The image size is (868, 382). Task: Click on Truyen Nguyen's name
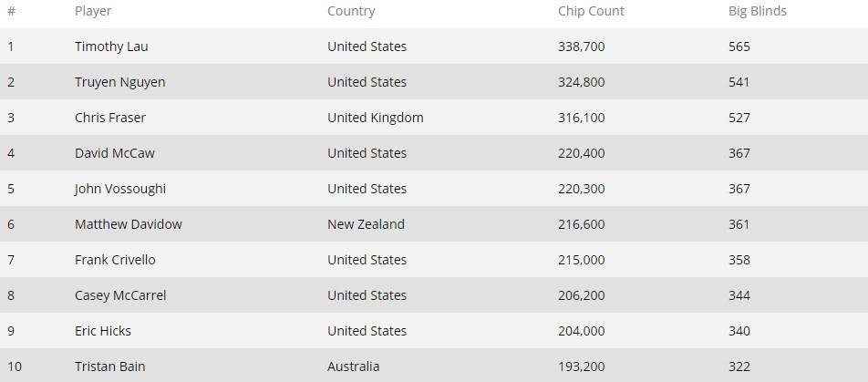[x=119, y=82]
